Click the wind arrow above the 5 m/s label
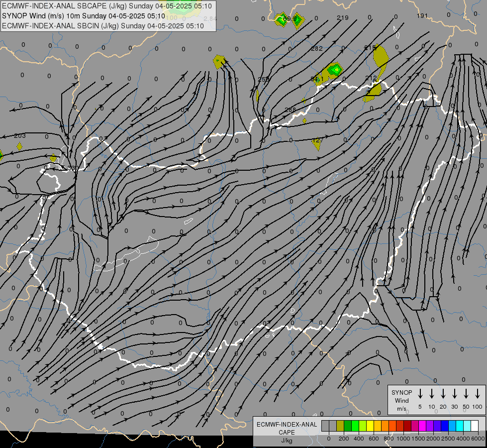This screenshot has height=448, width=487. point(420,394)
